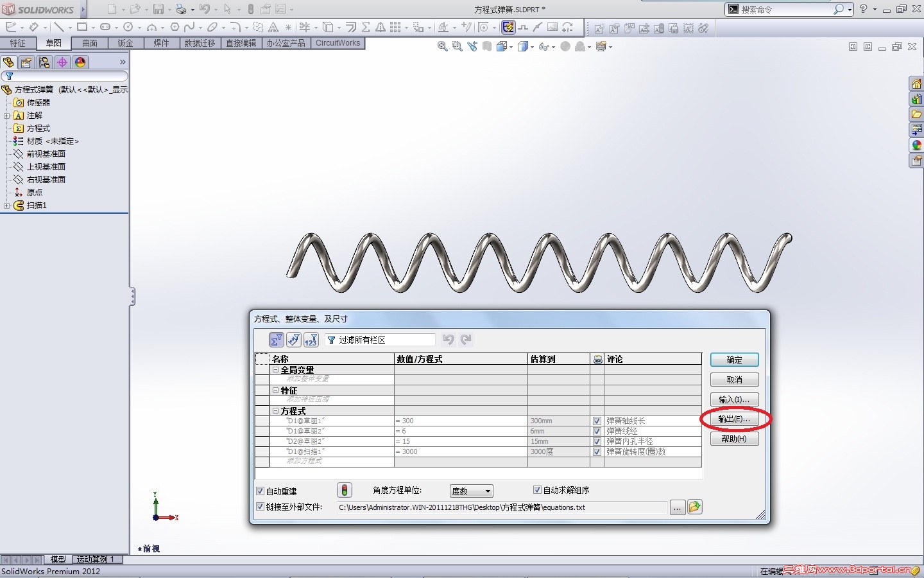Open the linked equations file icon
This screenshot has height=578, width=924.
(x=694, y=507)
